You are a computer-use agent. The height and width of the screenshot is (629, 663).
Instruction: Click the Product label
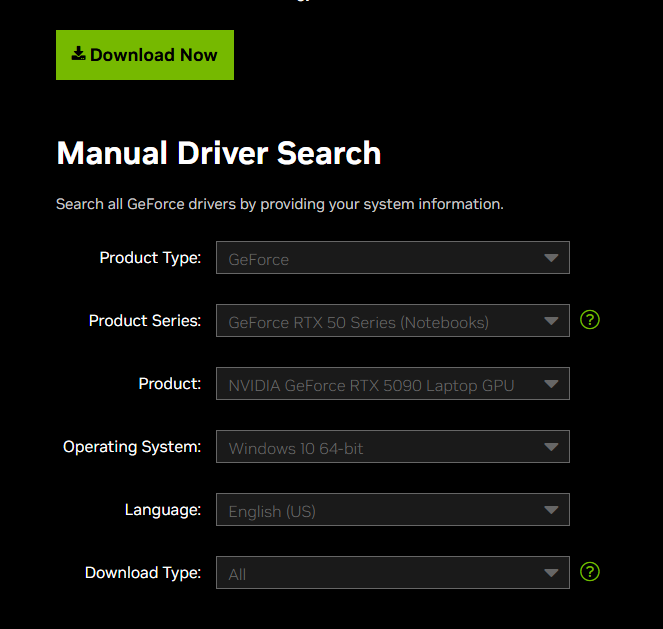click(170, 384)
